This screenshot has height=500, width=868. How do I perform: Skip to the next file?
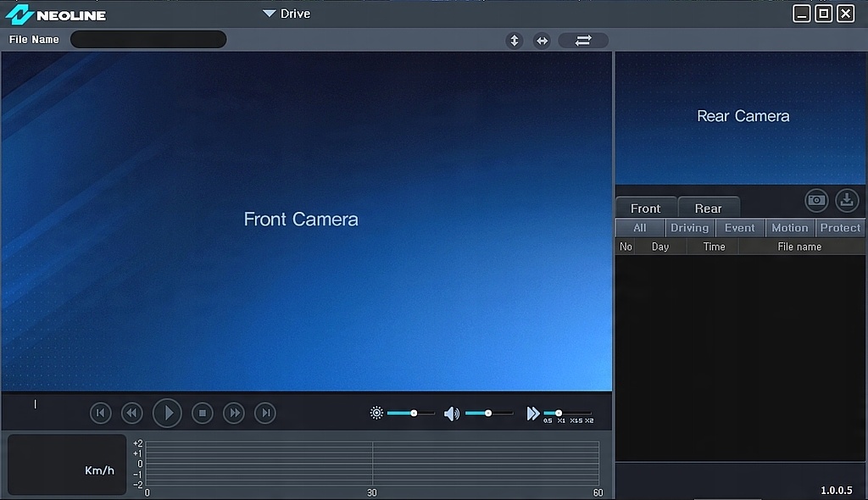tap(265, 413)
